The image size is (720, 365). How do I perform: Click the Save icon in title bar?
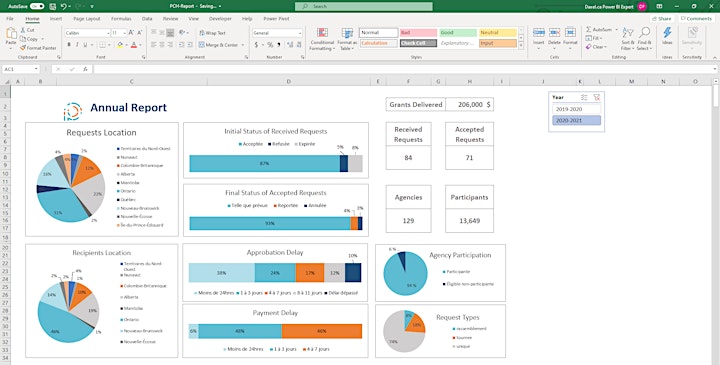[52, 6]
